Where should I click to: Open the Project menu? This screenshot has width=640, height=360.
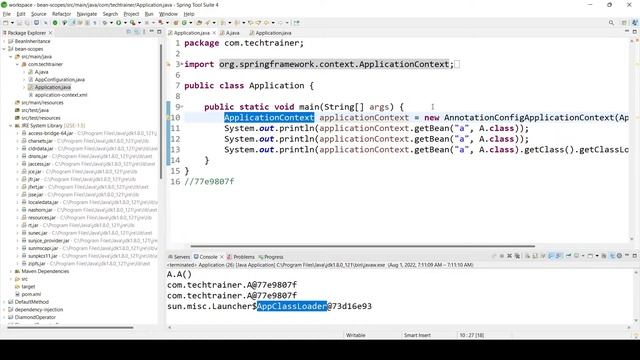(131, 14)
